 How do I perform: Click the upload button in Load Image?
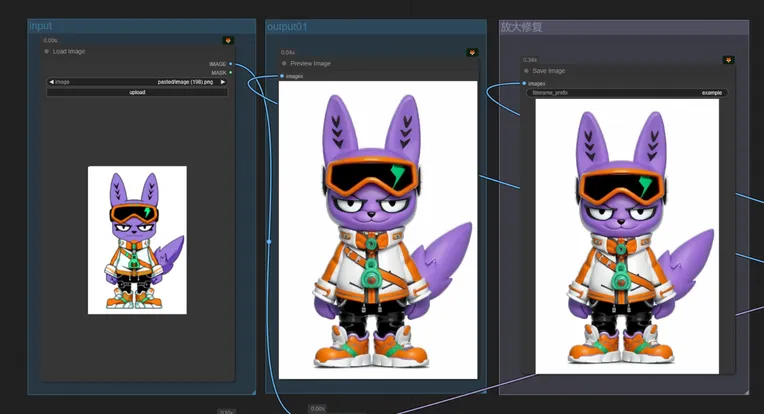click(x=137, y=92)
